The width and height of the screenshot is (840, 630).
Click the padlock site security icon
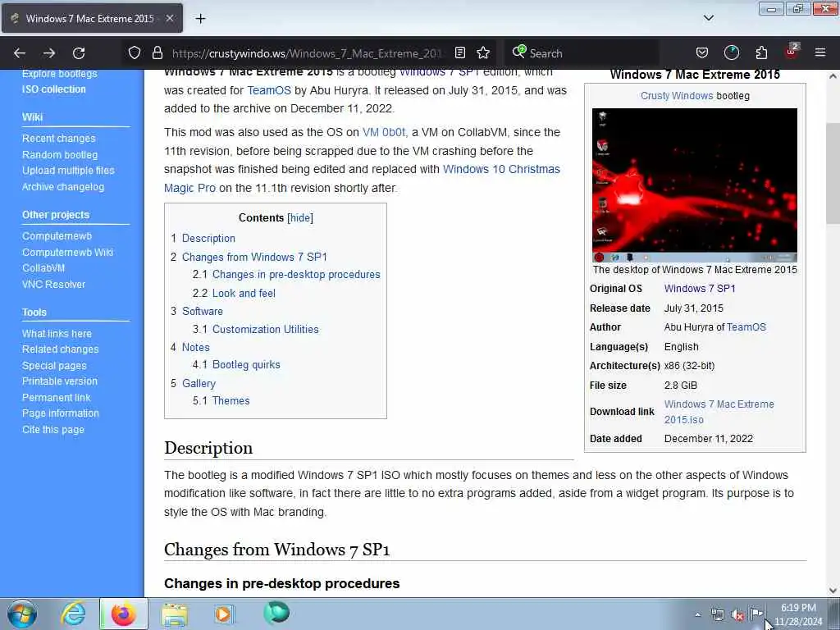coord(157,52)
